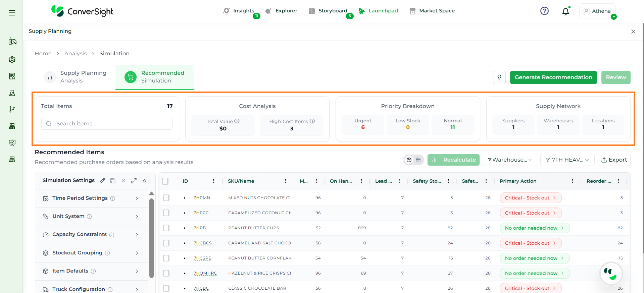Click the Generate Recommendation button
Screen dimensions: 644x293
[553, 77]
